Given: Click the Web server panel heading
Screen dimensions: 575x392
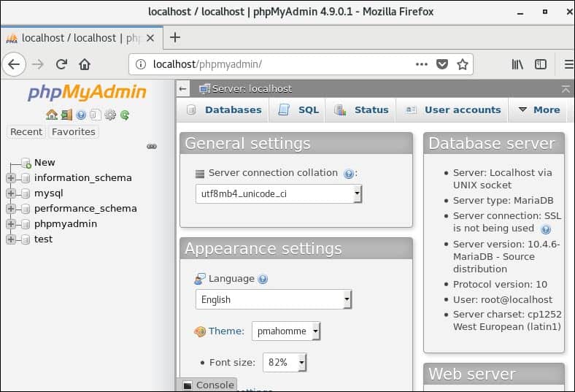Looking at the screenshot, I should (493, 374).
